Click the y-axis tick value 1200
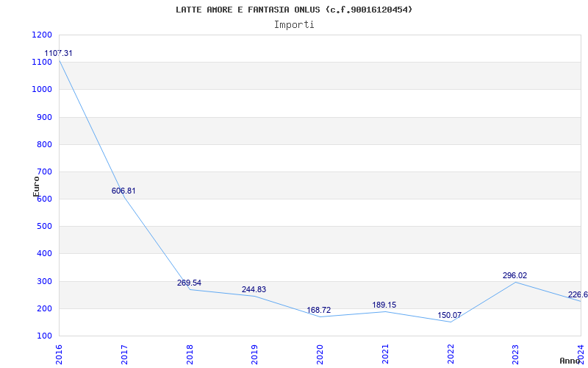 pyautogui.click(x=43, y=35)
